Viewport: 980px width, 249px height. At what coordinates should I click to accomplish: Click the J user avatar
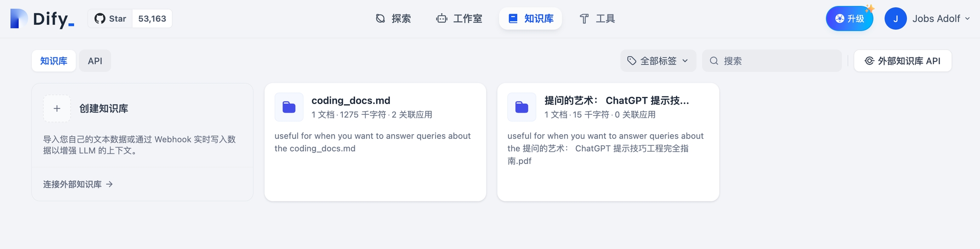pyautogui.click(x=895, y=19)
